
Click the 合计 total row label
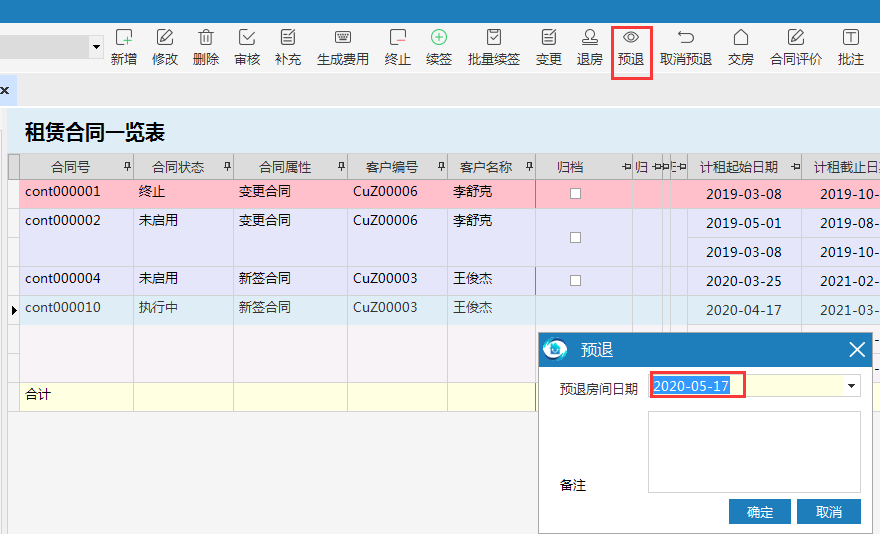[38, 394]
